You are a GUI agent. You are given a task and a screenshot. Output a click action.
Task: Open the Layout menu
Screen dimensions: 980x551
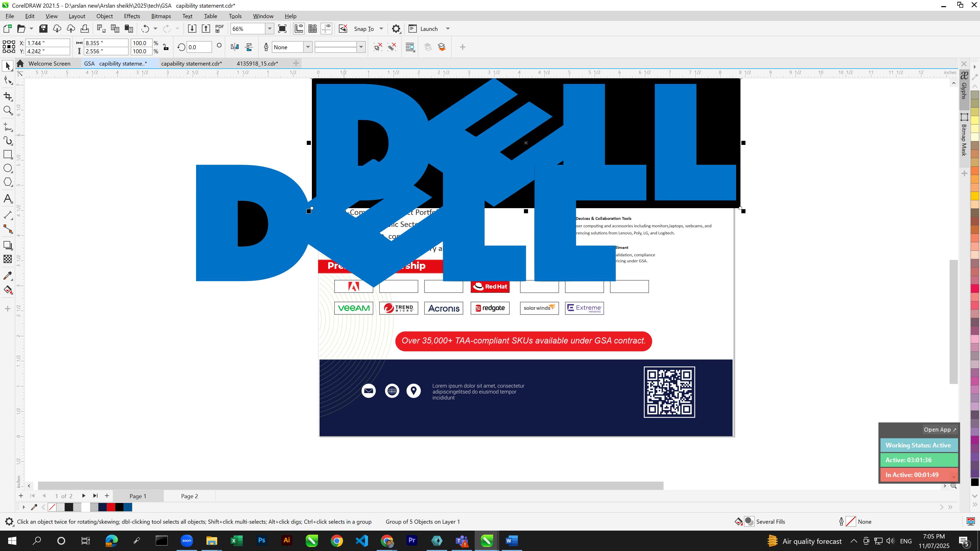tap(77, 16)
